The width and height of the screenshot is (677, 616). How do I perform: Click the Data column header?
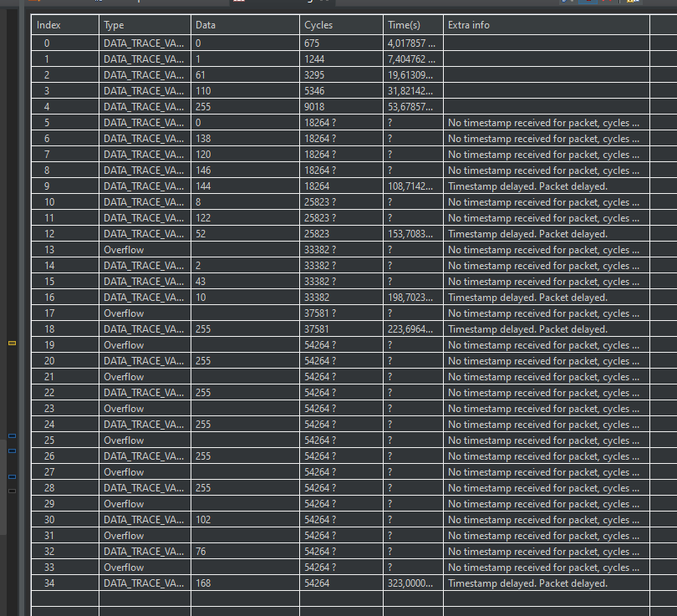(x=245, y=25)
